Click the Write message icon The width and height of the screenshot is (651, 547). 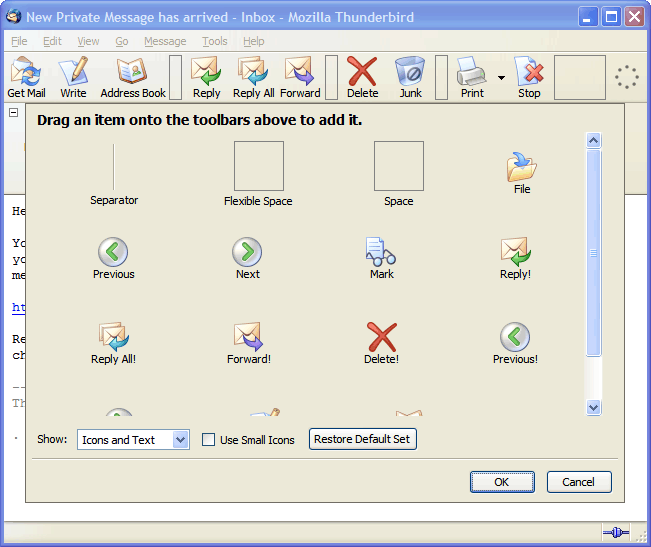pos(73,78)
